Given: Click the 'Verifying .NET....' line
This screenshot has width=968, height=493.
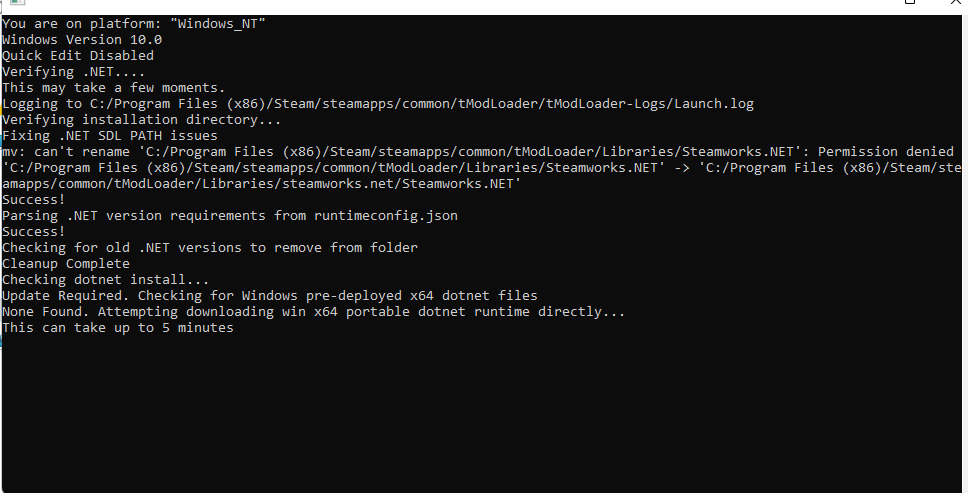Looking at the screenshot, I should [74, 71].
